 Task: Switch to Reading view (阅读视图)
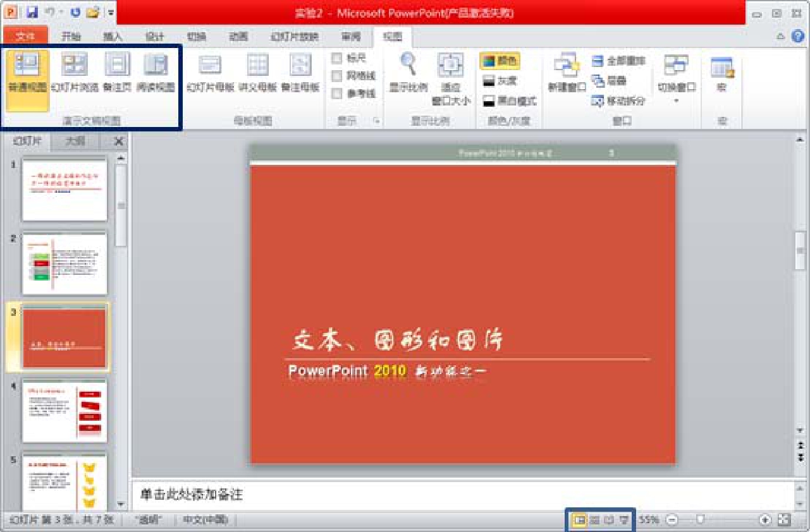click(156, 74)
